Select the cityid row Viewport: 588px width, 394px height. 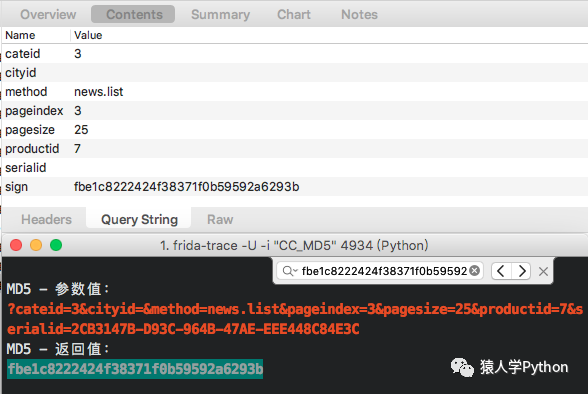tap(294, 72)
